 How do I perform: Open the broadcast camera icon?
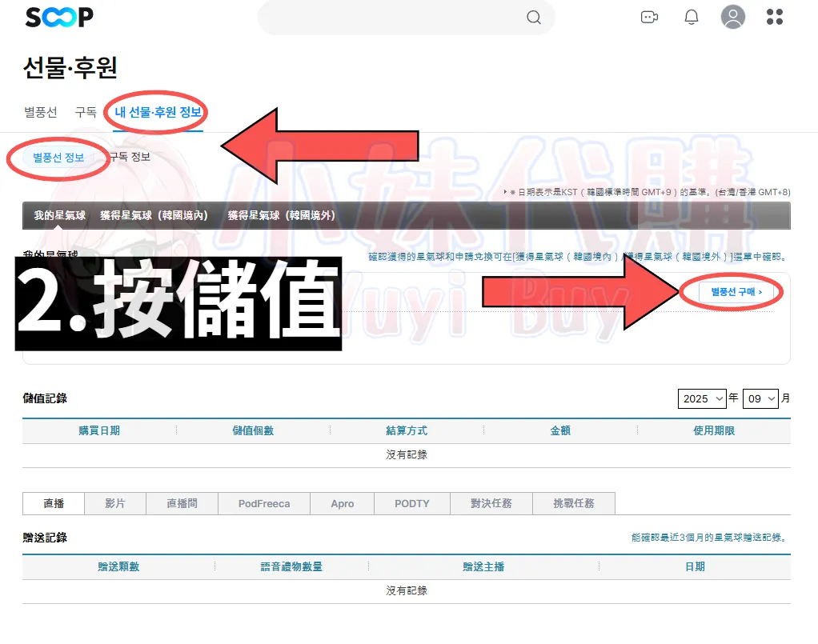click(x=649, y=17)
